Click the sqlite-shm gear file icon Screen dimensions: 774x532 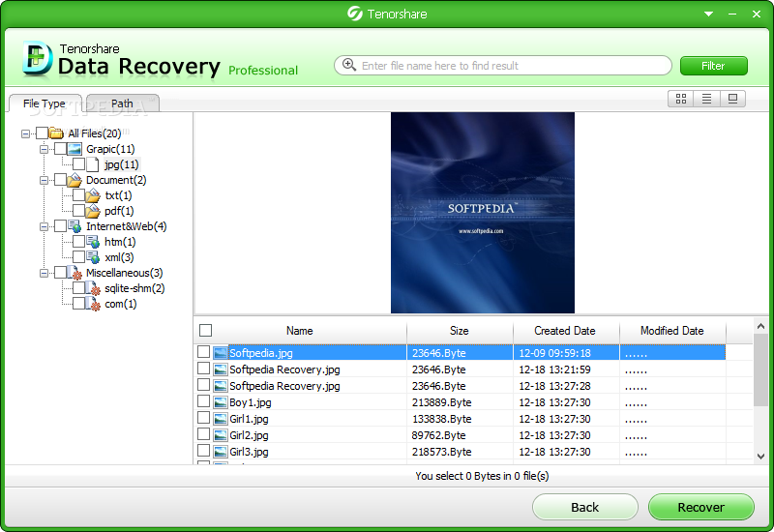coord(93,288)
